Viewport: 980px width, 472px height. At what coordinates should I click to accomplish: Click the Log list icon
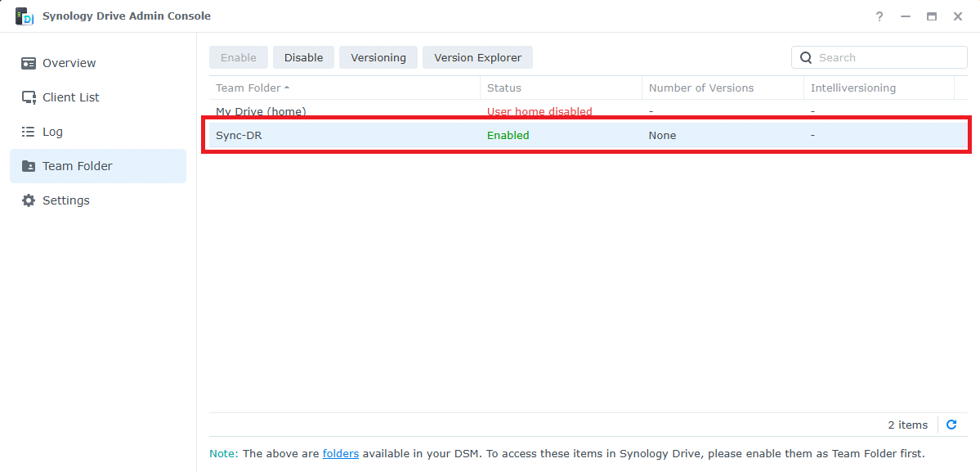pyautogui.click(x=28, y=132)
